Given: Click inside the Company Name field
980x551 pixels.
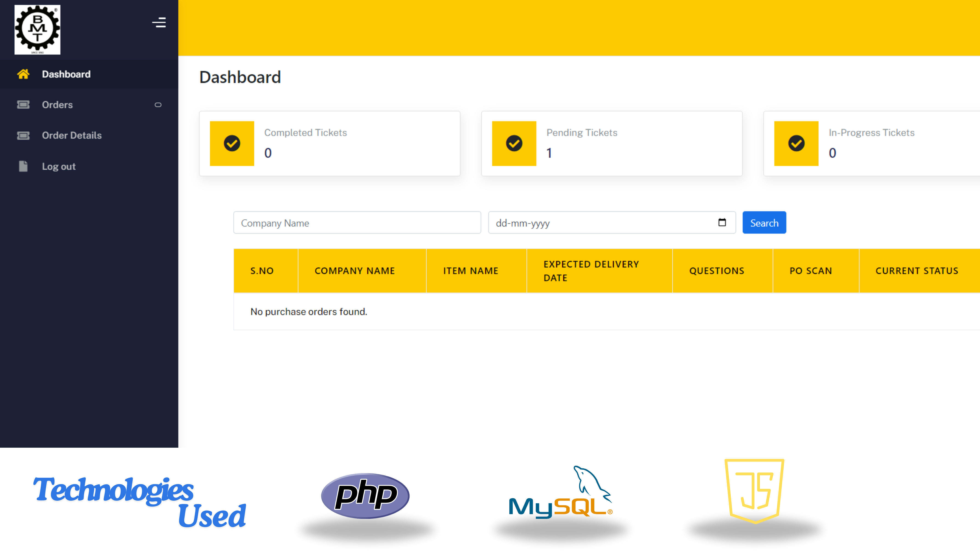Looking at the screenshot, I should point(357,223).
